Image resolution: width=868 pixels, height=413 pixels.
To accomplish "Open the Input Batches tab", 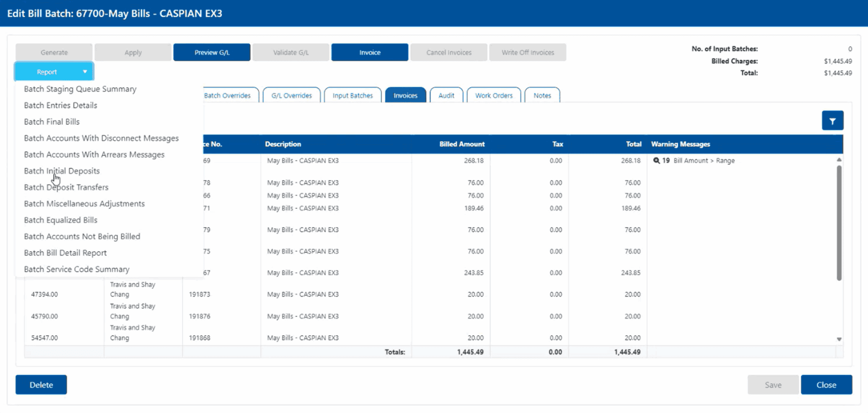I will 352,95.
